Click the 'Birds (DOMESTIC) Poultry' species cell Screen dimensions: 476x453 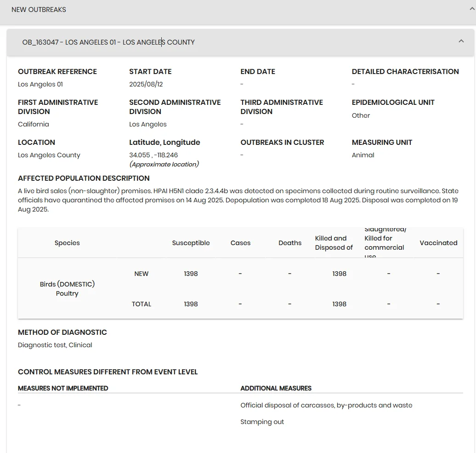(x=67, y=289)
